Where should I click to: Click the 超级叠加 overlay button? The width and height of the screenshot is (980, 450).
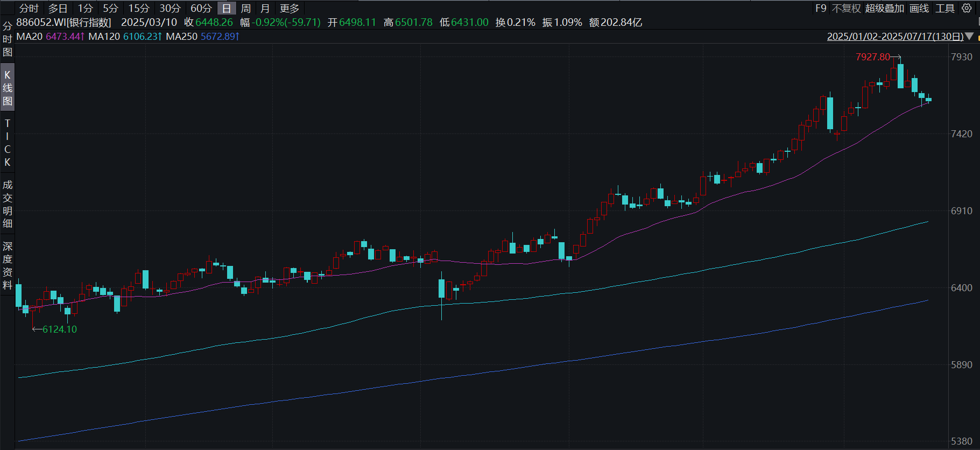[885, 8]
